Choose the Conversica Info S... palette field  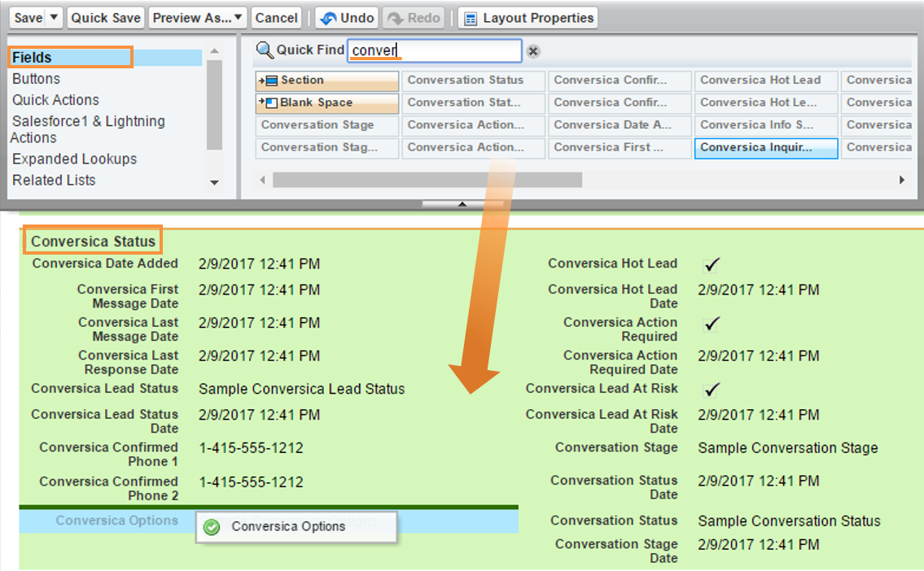point(765,124)
